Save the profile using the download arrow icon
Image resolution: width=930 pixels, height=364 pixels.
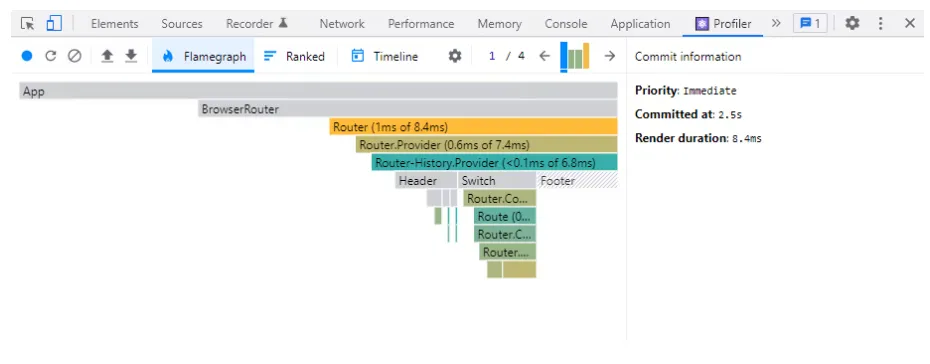tap(131, 56)
